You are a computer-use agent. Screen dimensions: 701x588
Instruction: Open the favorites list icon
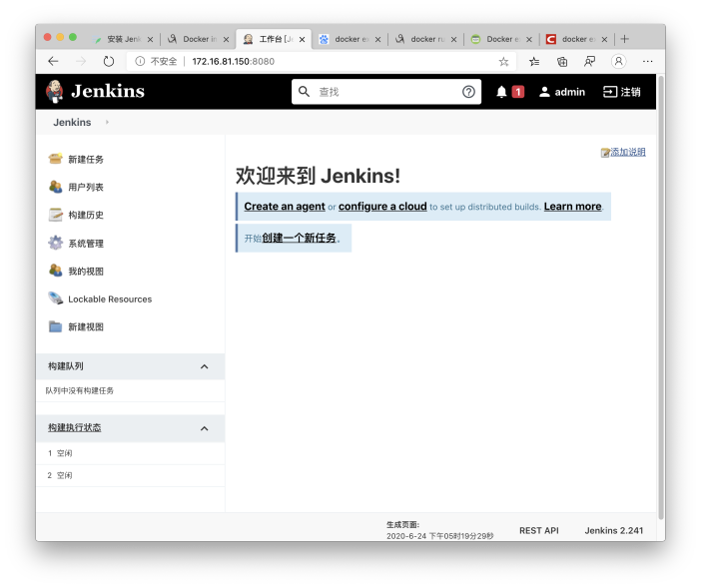coord(534,62)
